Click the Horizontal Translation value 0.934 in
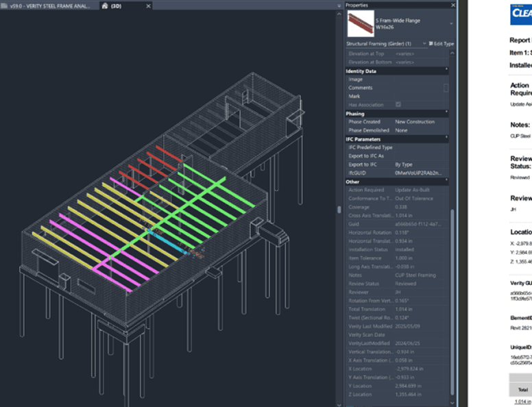 (x=404, y=241)
